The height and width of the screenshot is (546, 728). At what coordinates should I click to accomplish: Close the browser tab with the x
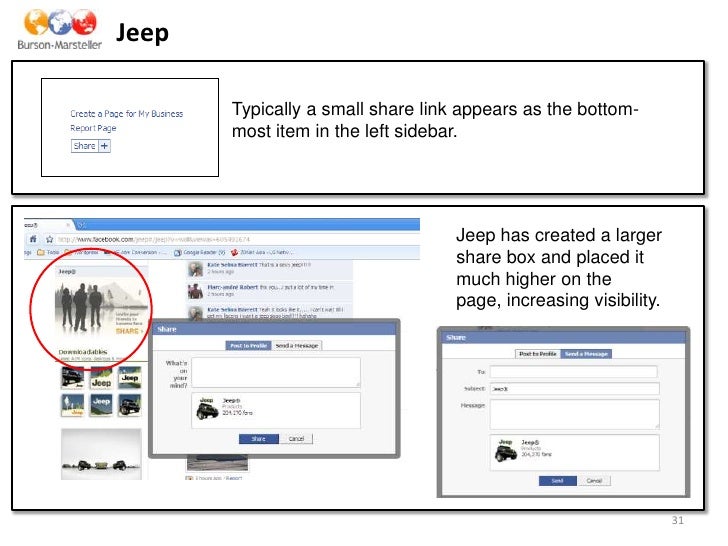pyautogui.click(x=68, y=225)
